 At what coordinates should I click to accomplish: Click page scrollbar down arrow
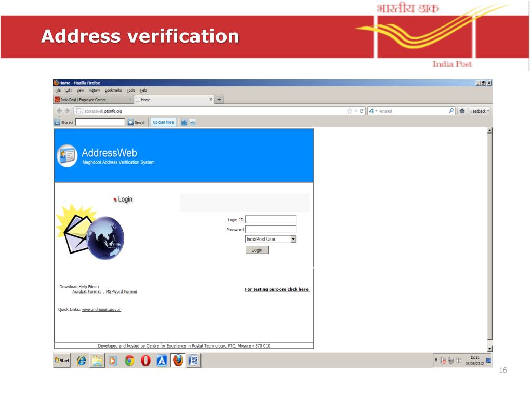click(x=489, y=349)
